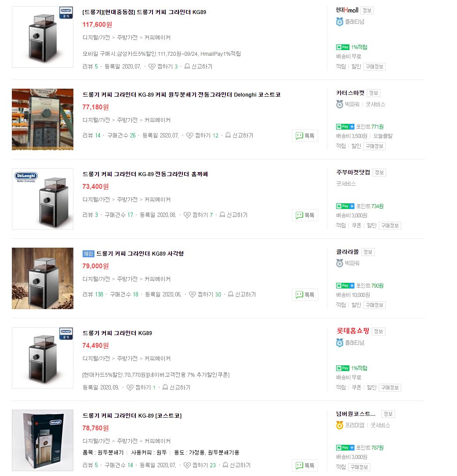Click the 찜하기 heart on the 78,760원 listing
457x476 pixels.
pos(187,465)
